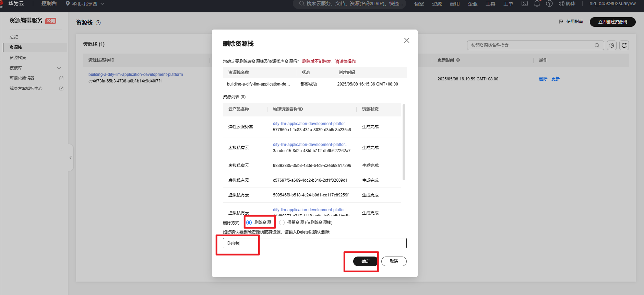644x295 pixels.
Task: Open stack building-a-dify-llm-application-development-platform link
Action: tap(135, 75)
